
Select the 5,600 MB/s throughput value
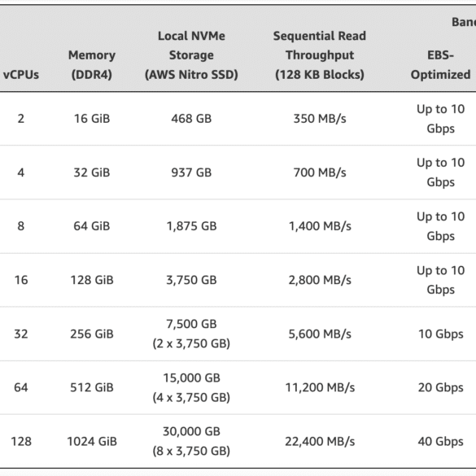click(x=320, y=334)
